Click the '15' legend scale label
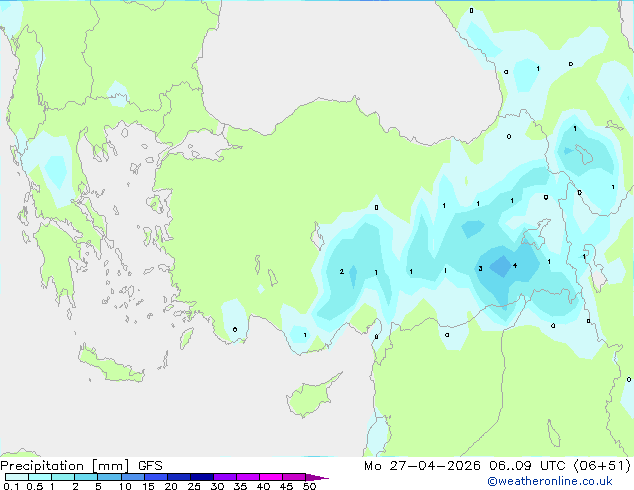This screenshot has height=490, width=634. [x=148, y=486]
